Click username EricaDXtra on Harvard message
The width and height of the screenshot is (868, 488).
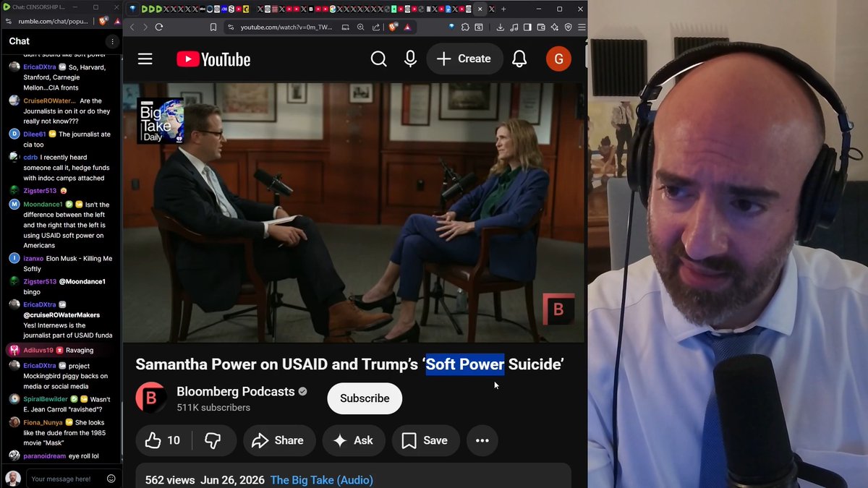pos(40,67)
